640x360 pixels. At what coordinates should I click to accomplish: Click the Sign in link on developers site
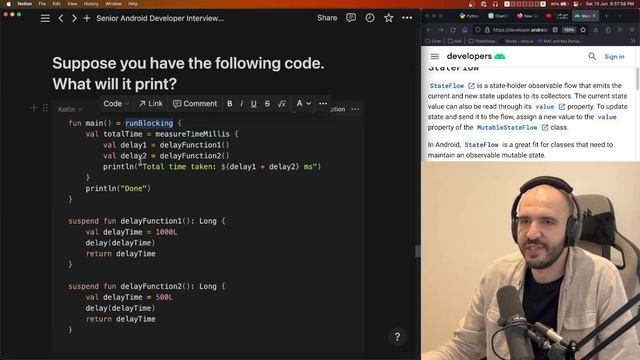point(614,57)
